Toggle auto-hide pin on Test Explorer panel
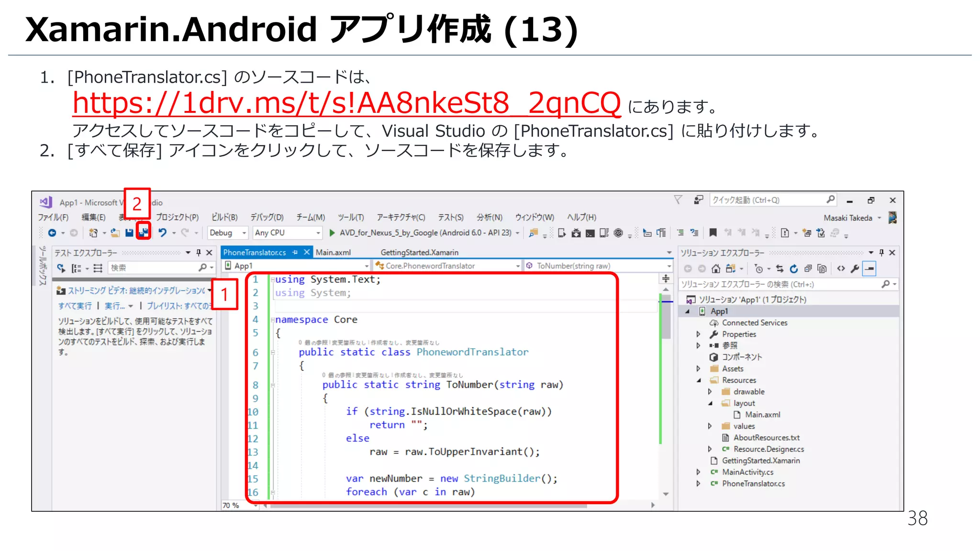 [x=199, y=252]
